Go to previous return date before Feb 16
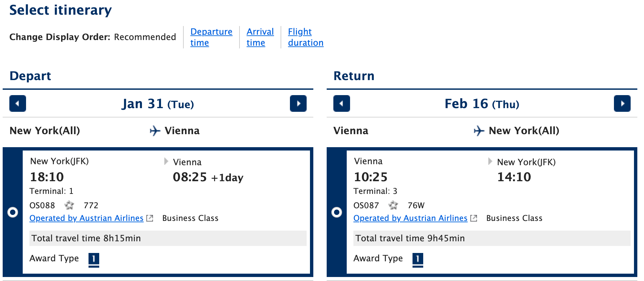 [341, 103]
